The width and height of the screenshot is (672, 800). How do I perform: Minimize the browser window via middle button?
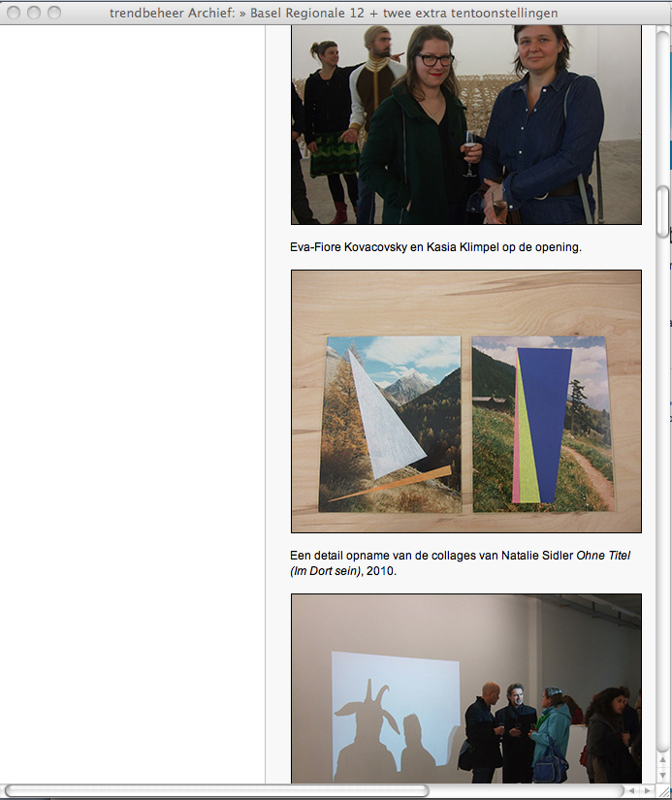pyautogui.click(x=34, y=13)
